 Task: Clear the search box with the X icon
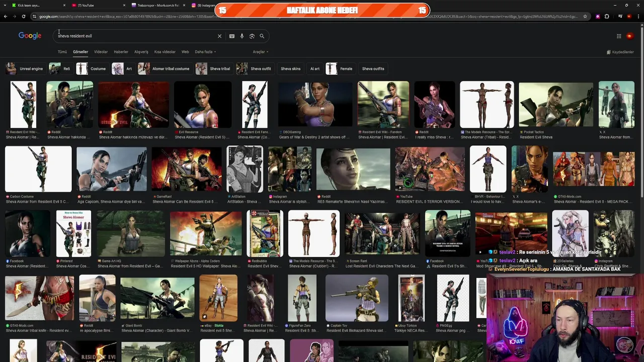[219, 36]
